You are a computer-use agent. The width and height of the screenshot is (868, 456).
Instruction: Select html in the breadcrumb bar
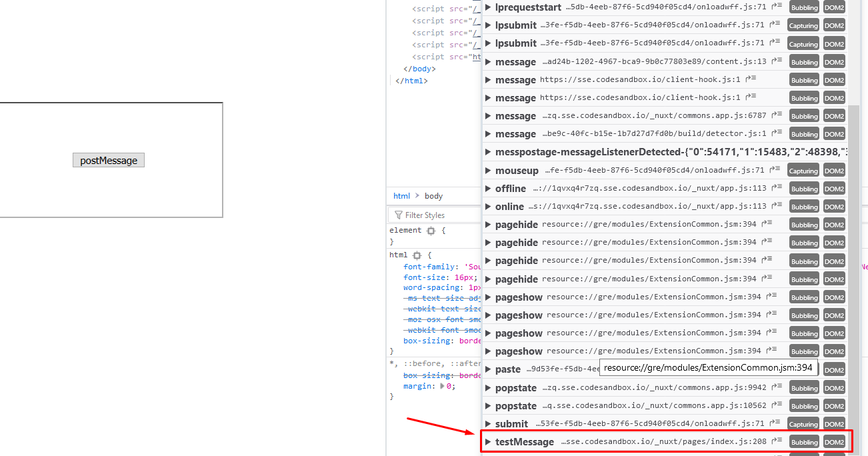point(401,195)
